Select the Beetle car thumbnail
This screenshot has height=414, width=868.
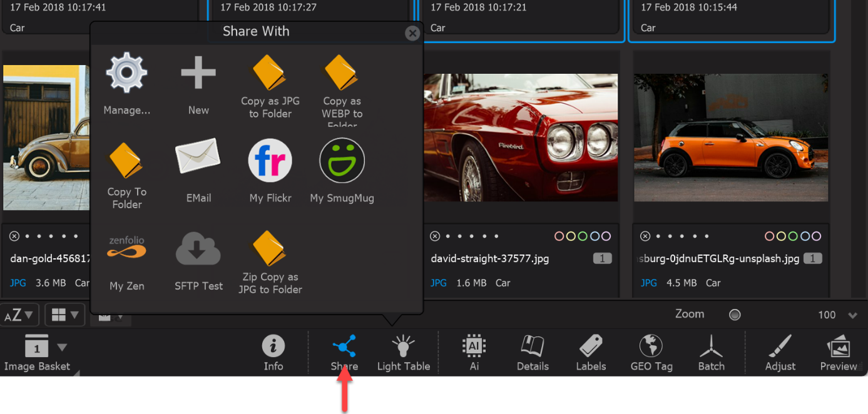click(x=46, y=138)
